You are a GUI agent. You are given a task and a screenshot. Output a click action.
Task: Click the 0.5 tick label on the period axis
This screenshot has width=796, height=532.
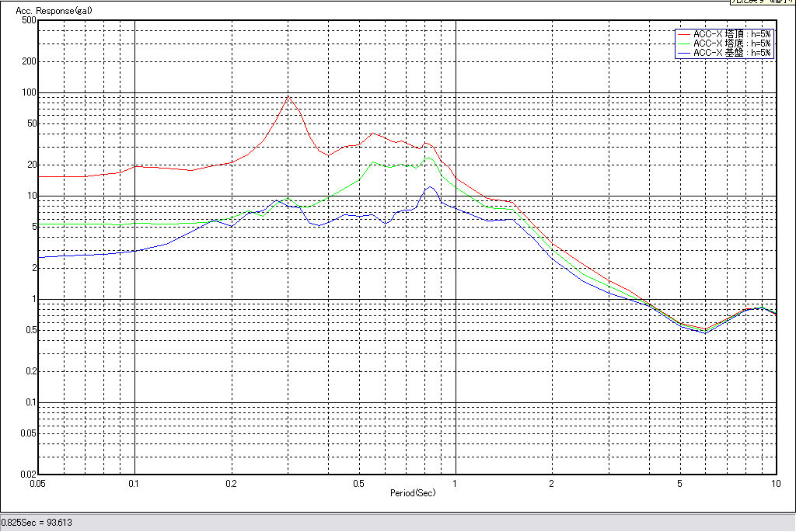(x=358, y=483)
